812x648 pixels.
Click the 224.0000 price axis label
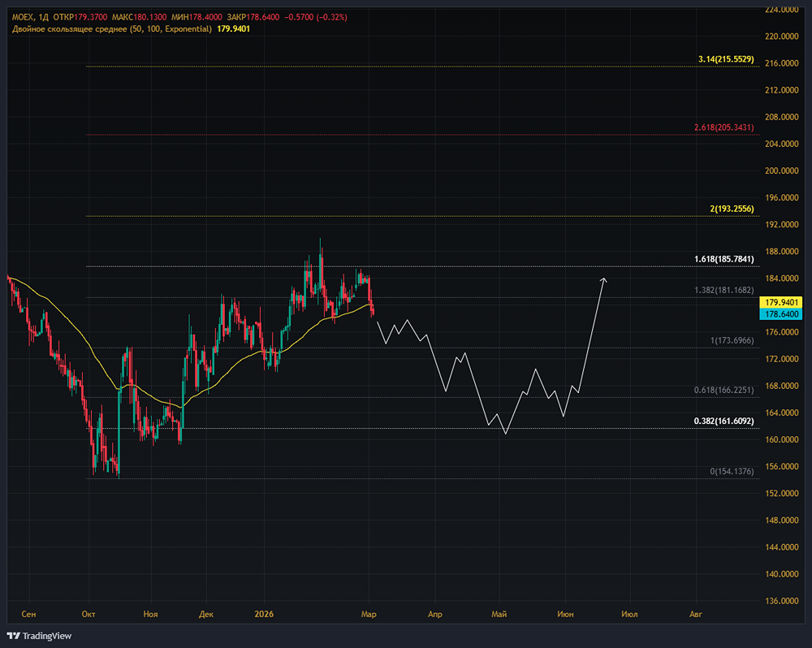(x=781, y=9)
